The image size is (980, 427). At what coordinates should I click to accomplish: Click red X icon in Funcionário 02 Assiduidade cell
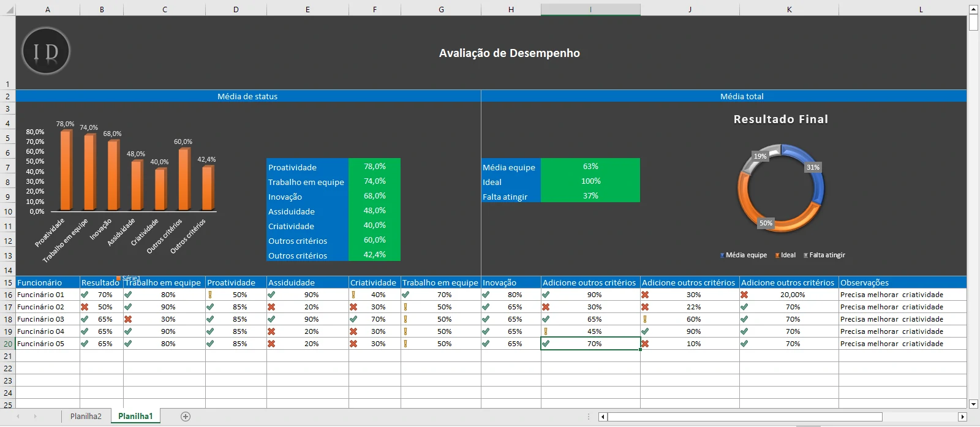pos(271,307)
